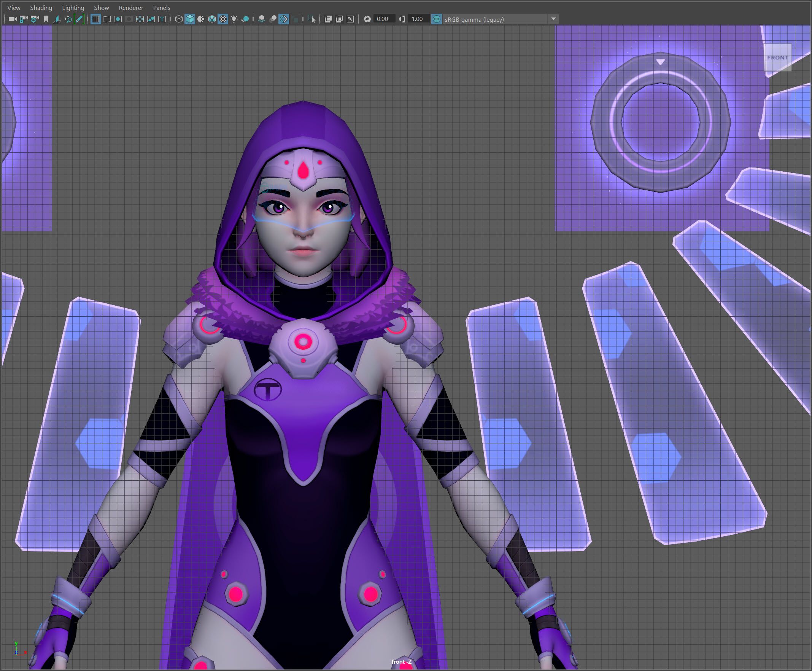Toggle the Field Chart icon
Viewport: 812px width, 671px height.
140,19
